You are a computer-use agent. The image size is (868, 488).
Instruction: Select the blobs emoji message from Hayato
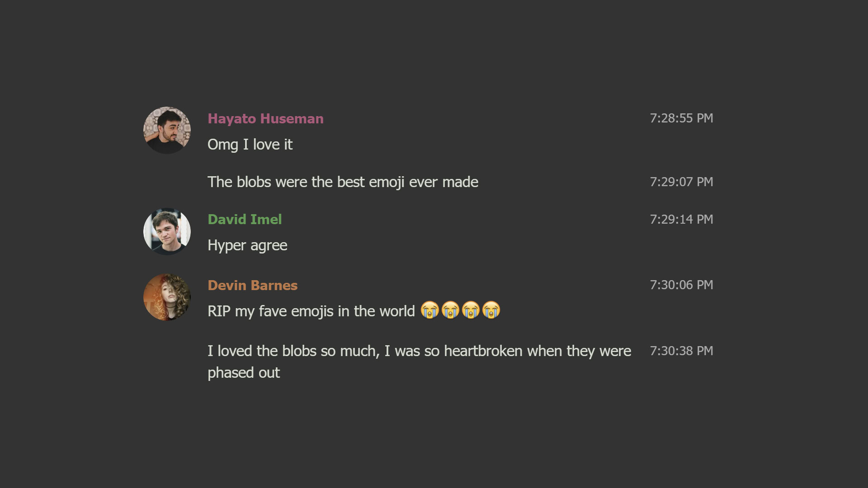[342, 182]
